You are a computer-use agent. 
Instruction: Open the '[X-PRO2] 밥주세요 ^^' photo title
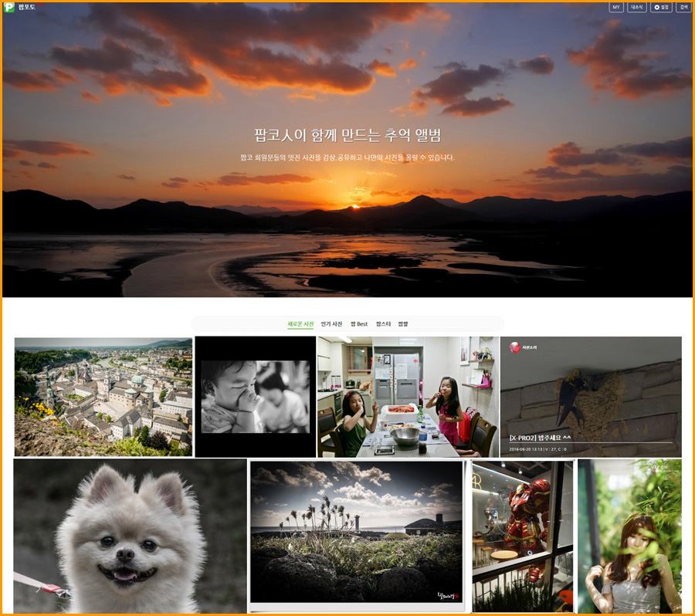540,438
